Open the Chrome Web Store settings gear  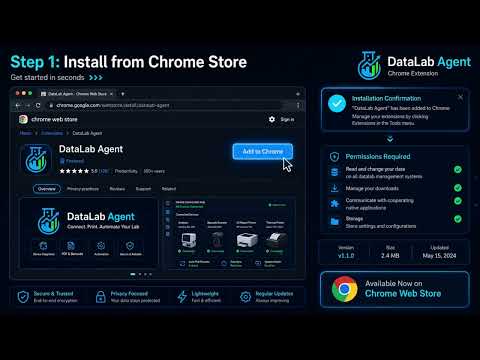click(272, 119)
